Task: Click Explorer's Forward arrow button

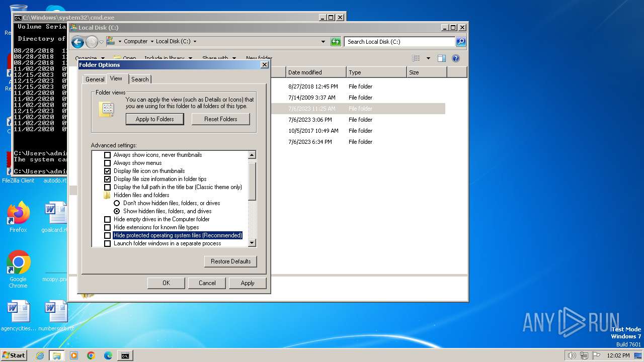Action: (x=92, y=42)
